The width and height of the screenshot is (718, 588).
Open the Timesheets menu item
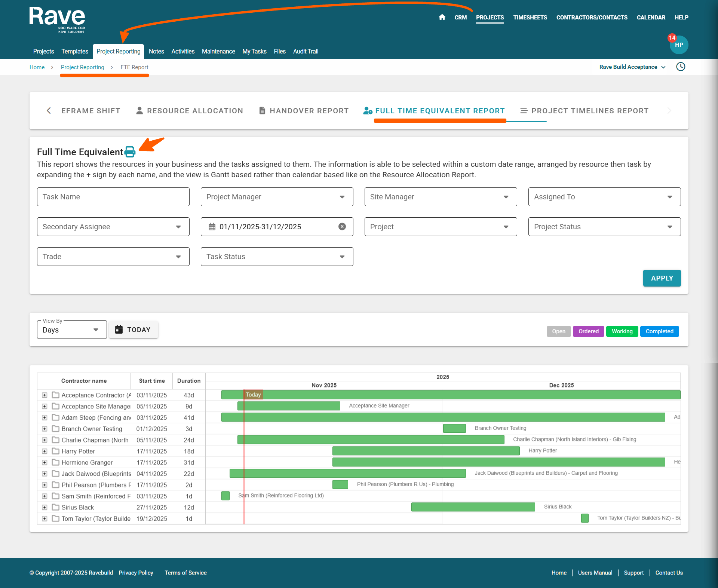(x=530, y=18)
